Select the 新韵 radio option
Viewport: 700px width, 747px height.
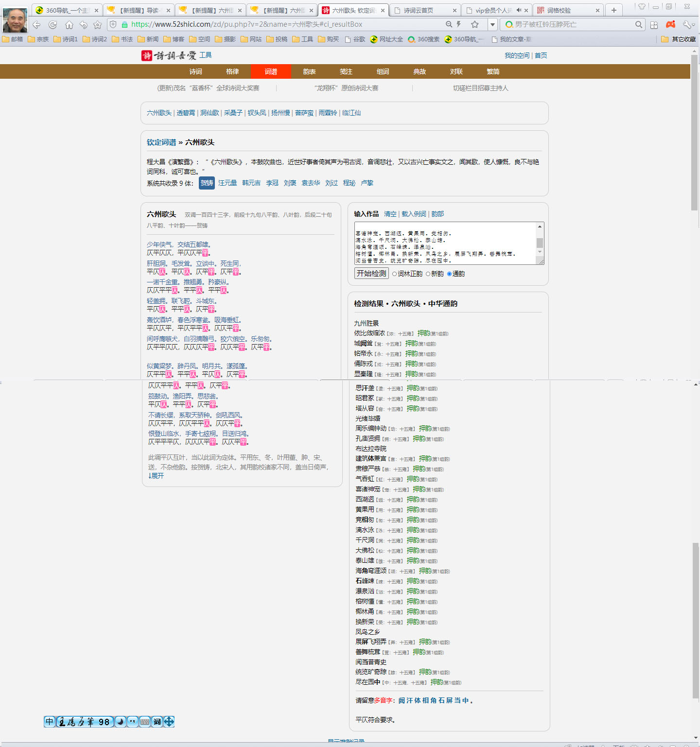click(428, 274)
